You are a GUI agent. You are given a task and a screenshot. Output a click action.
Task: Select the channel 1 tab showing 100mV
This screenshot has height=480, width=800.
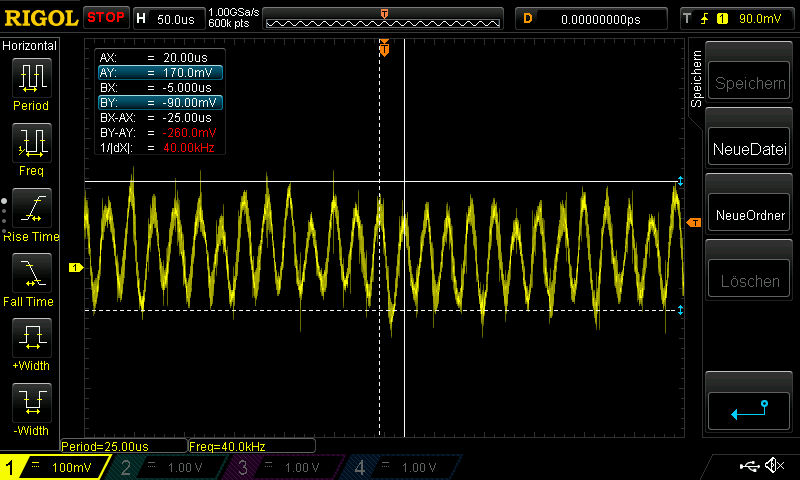(54, 467)
